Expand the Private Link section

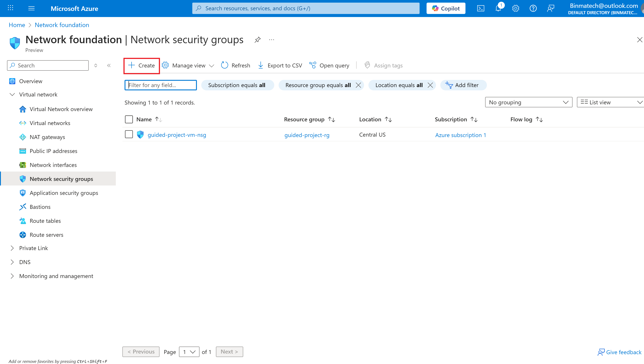click(12, 248)
